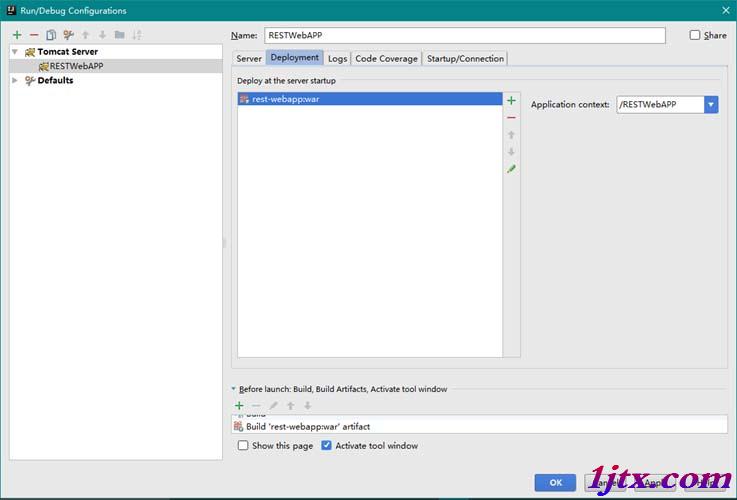Viewport: 737px width, 500px height.
Task: Remove deployed artifact with the red minus
Action: [x=511, y=117]
